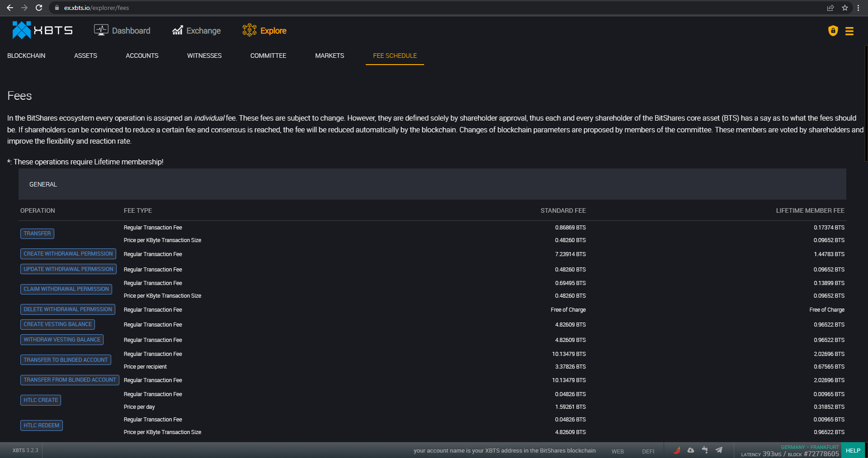Click CLAIM WITHDRAWAL PERMISSION tag
The width and height of the screenshot is (868, 458).
66,289
